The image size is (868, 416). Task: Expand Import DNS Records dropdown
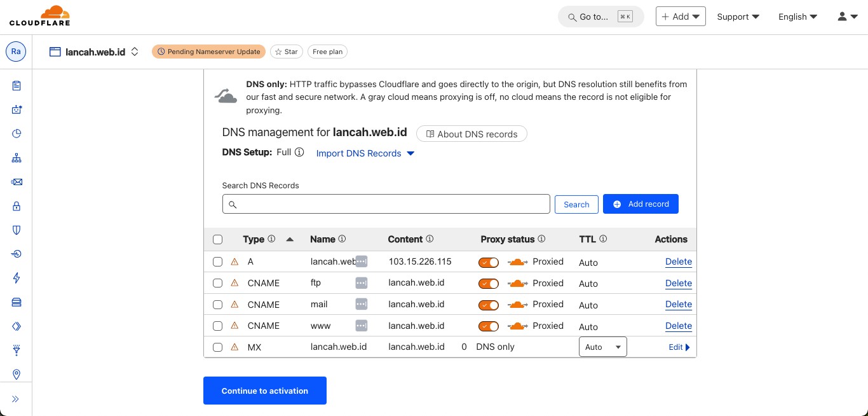click(x=365, y=153)
